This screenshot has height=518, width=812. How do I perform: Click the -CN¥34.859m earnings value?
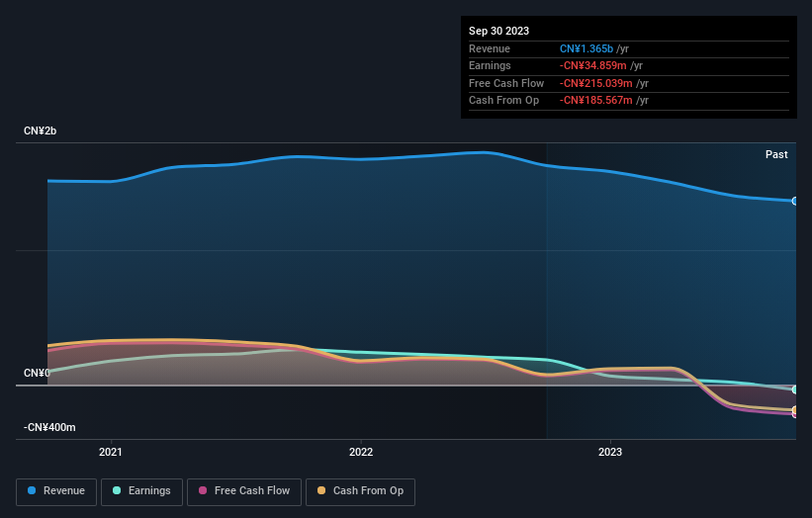pos(593,65)
